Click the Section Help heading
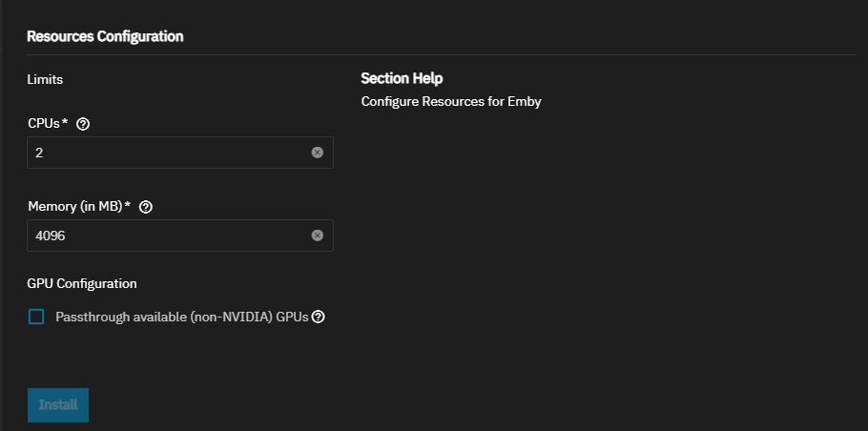 [402, 78]
